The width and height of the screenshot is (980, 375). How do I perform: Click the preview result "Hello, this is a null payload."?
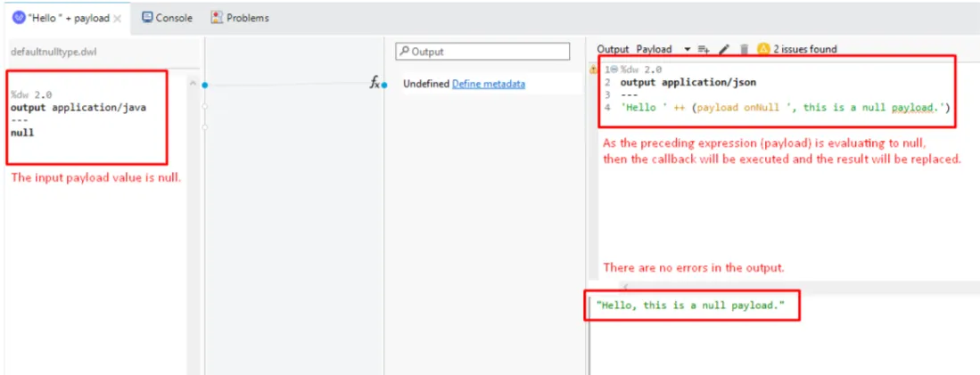coord(690,306)
